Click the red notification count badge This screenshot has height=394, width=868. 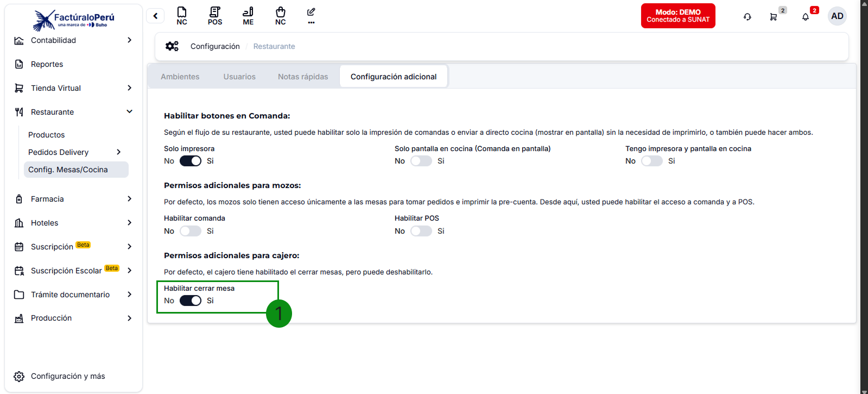tap(814, 10)
